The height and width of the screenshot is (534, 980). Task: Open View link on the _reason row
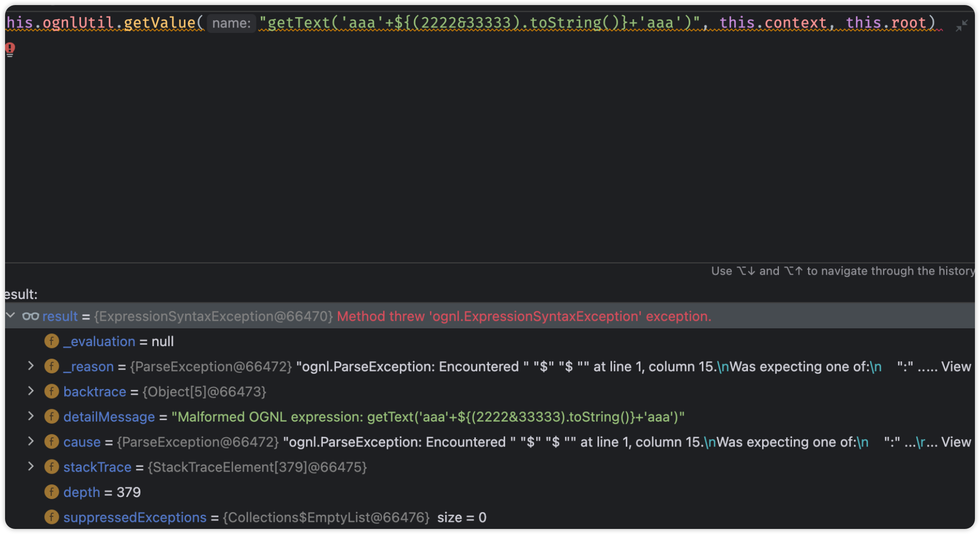(x=956, y=366)
